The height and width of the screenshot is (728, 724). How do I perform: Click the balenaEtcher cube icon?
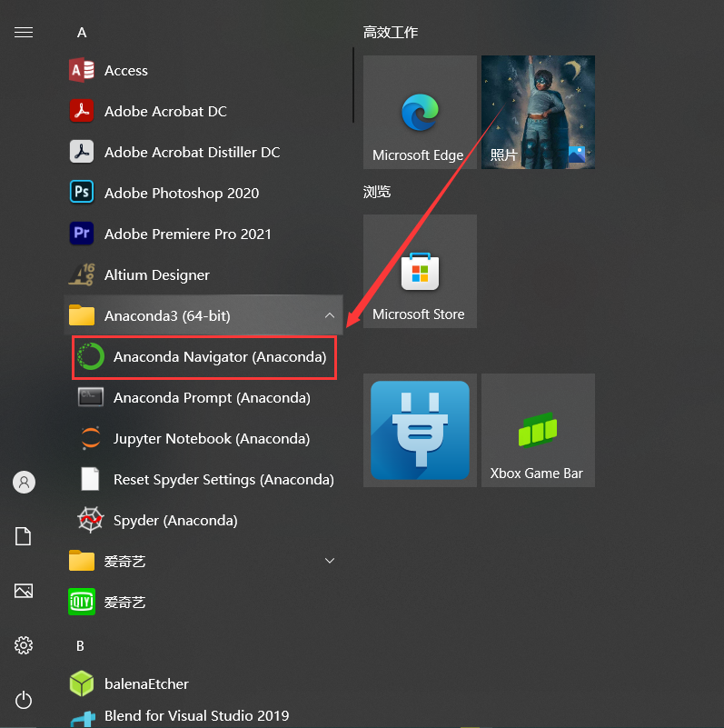(x=82, y=683)
